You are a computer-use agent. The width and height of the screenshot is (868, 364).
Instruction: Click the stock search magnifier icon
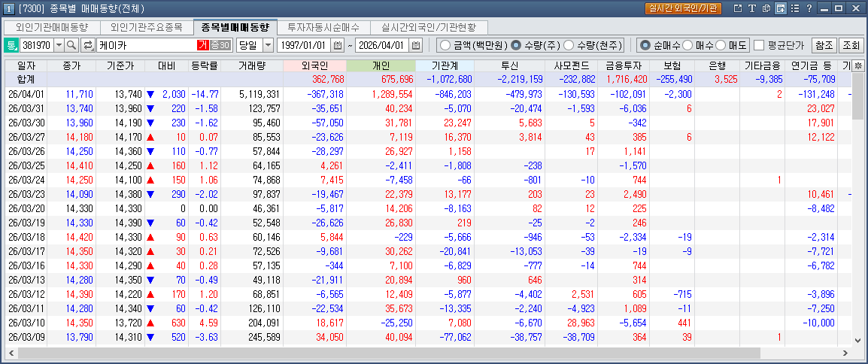pos(71,45)
